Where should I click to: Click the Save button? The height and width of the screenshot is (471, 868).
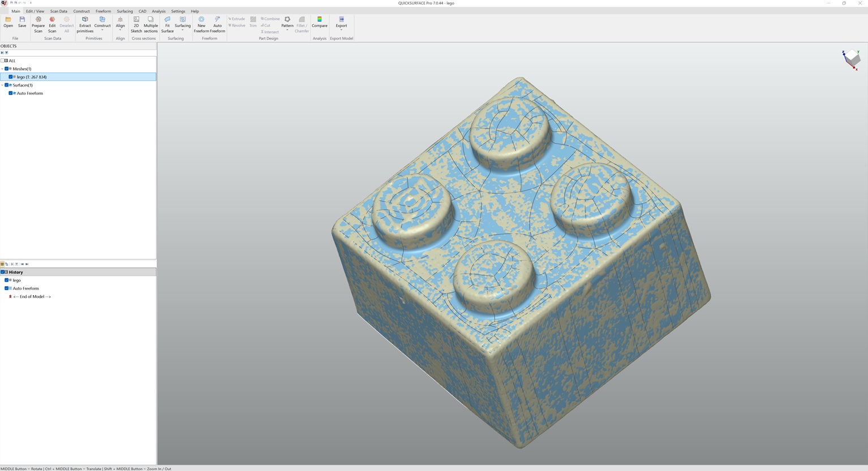pyautogui.click(x=22, y=22)
